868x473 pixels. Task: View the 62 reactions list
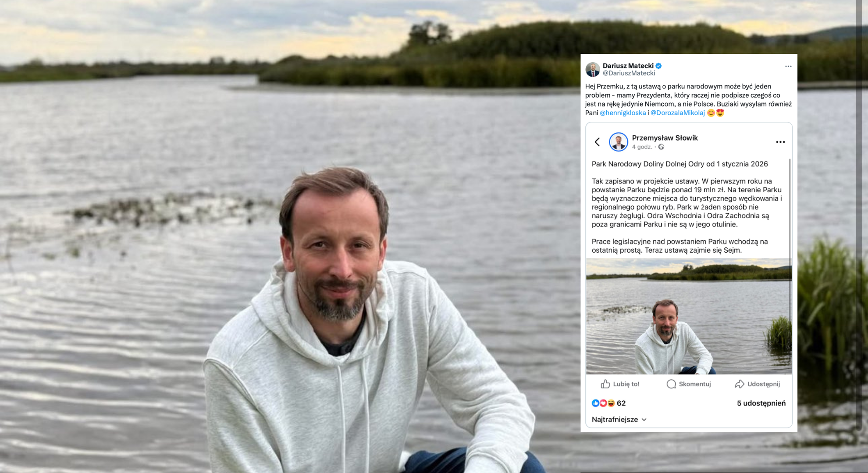point(608,403)
